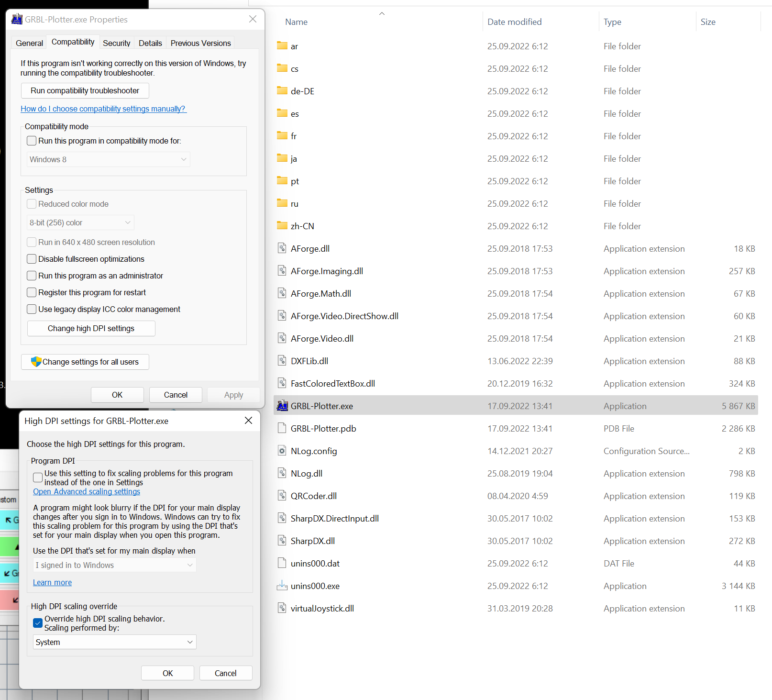The height and width of the screenshot is (700, 772).
Task: Open the Previous Versions tab
Action: point(200,43)
